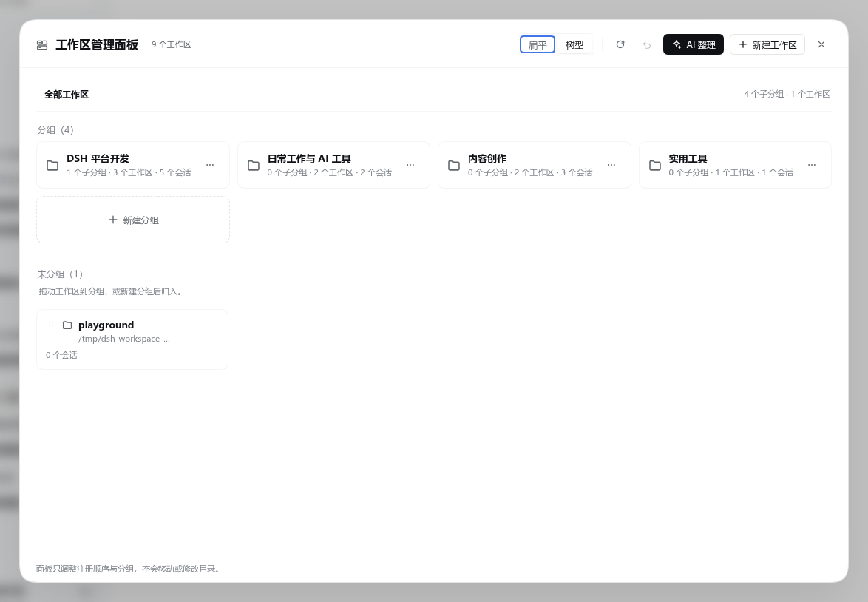Open more options for DSH 平台开发
This screenshot has height=602, width=868.
[210, 165]
